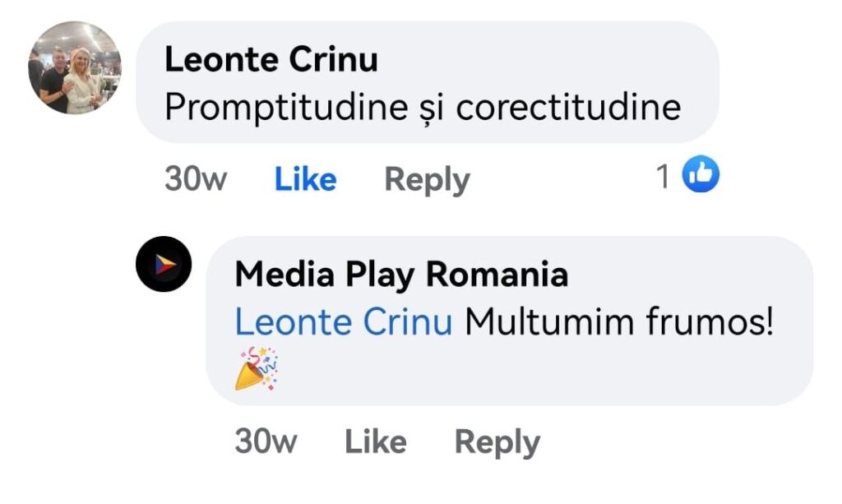Image resolution: width=842 pixels, height=504 pixels.
Task: Open Leonte Crinu's profile photo
Action: point(75,68)
